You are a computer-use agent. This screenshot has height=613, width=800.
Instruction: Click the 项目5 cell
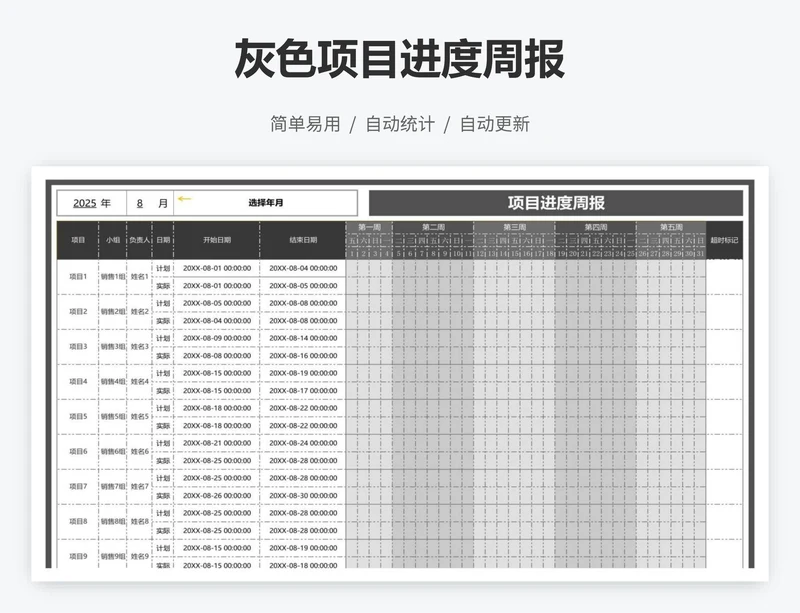(78, 416)
